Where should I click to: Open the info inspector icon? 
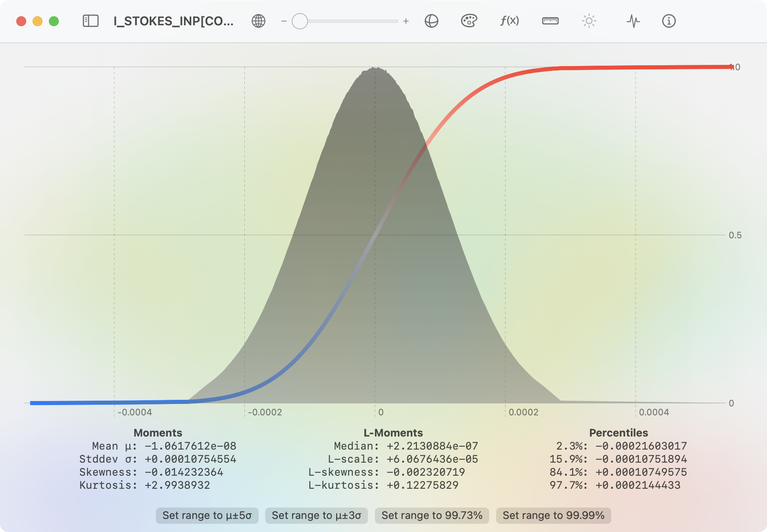[669, 21]
